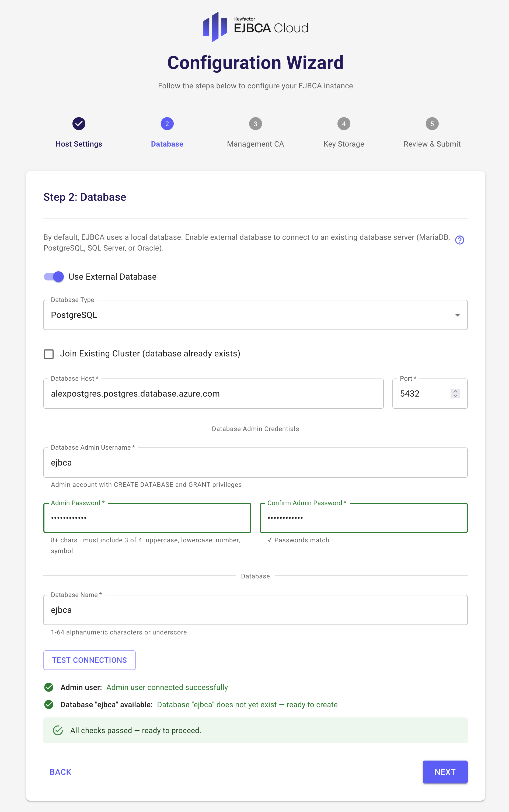This screenshot has height=812, width=509.
Task: Click the "Passwords match" confirmation text
Action: click(298, 540)
